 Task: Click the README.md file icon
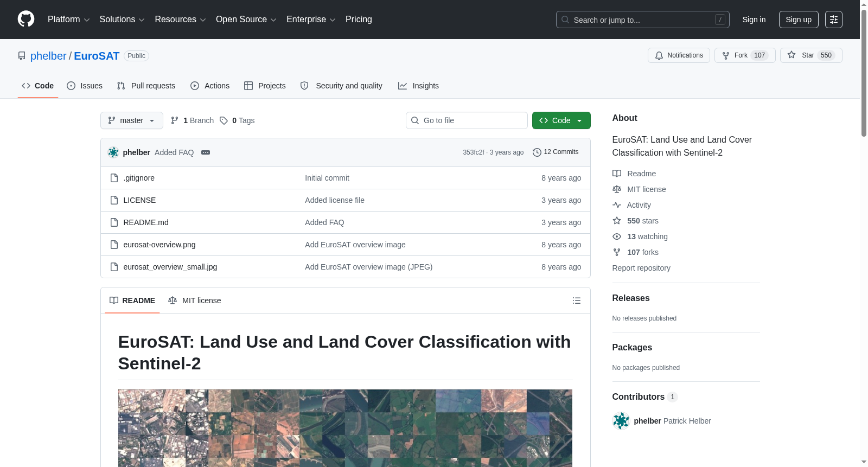114,222
